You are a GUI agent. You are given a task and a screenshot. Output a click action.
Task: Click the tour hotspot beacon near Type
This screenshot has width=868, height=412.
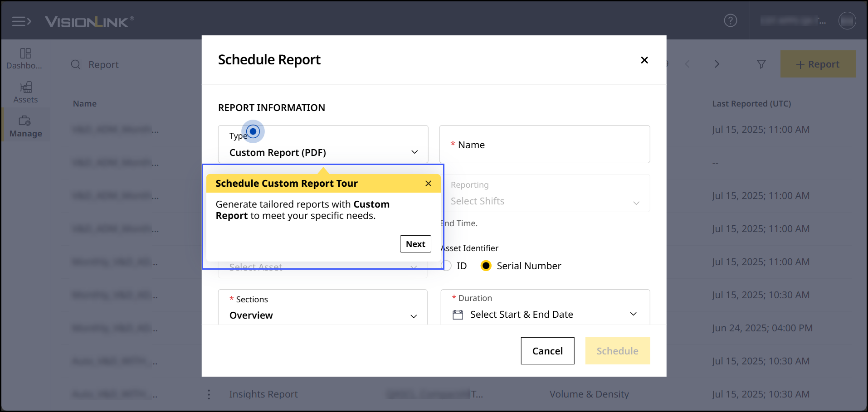tap(253, 131)
